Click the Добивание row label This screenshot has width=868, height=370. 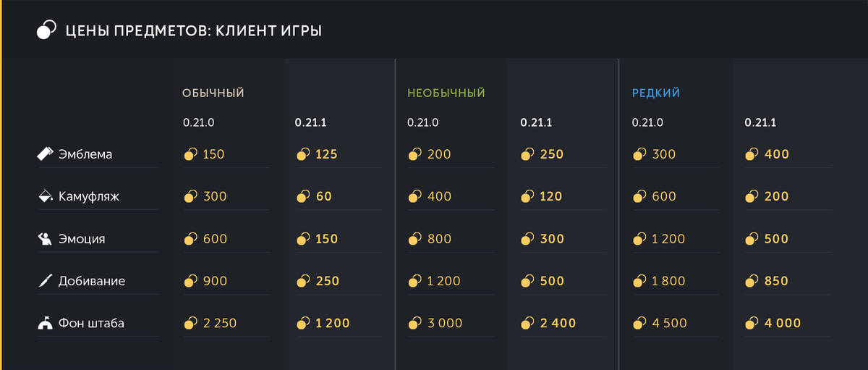click(91, 281)
